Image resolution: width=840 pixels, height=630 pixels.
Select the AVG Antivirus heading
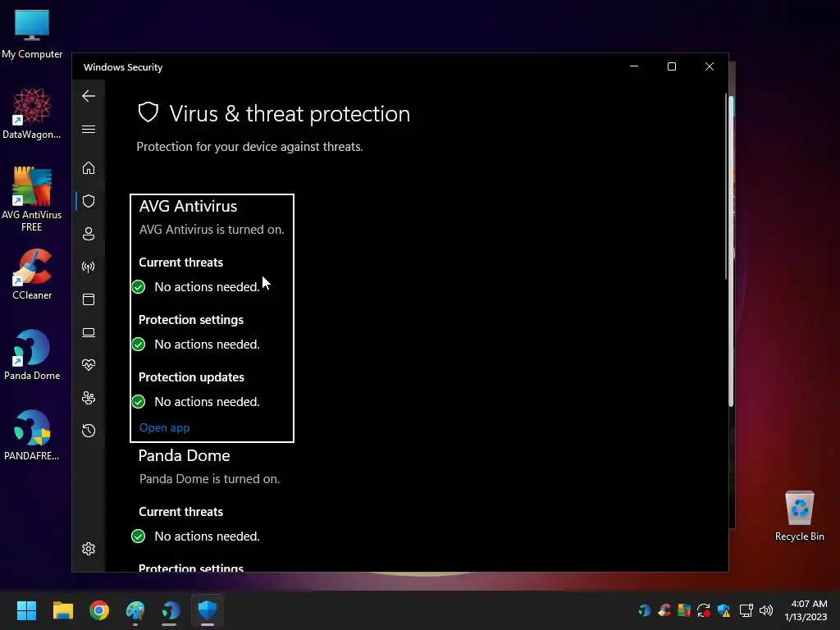coord(188,206)
